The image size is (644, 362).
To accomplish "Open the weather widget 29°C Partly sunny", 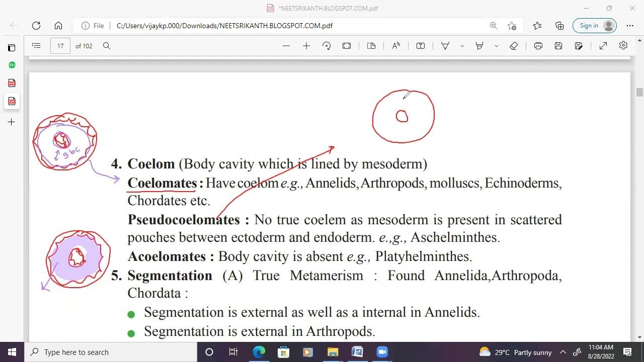I will (x=515, y=352).
